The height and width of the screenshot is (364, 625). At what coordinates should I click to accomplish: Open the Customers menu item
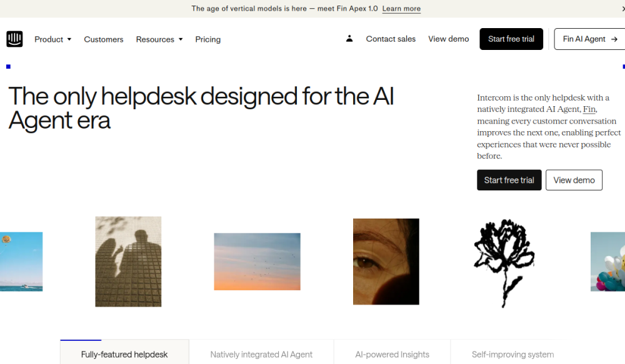coord(104,39)
